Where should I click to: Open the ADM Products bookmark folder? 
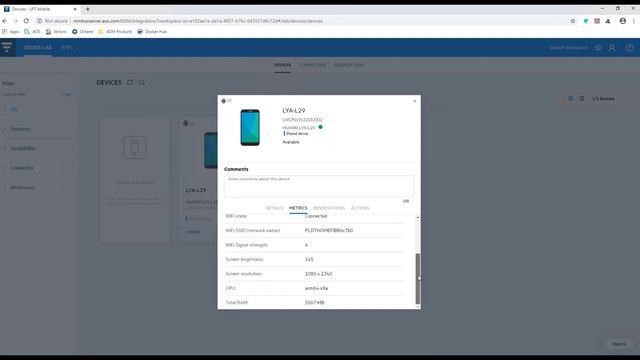point(115,31)
